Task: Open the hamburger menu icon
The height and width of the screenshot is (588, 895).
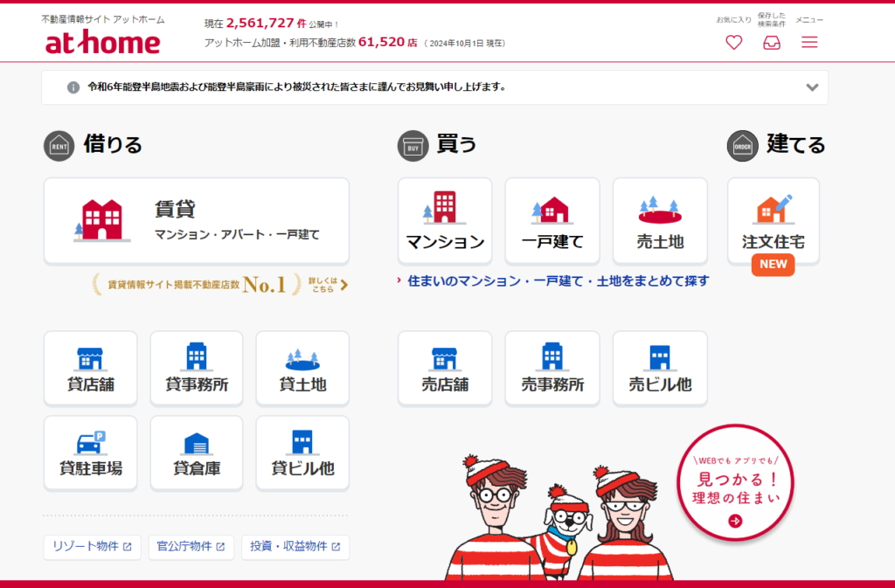Action: pyautogui.click(x=809, y=42)
